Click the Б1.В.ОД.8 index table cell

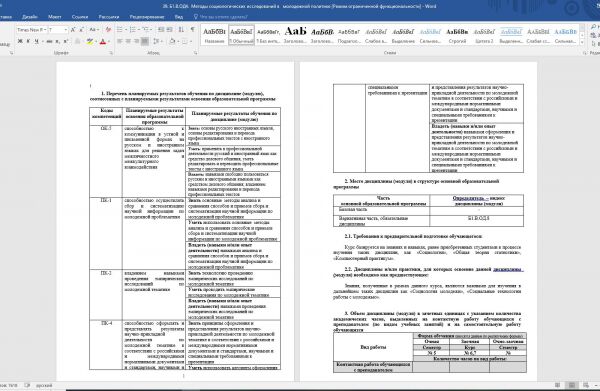[x=477, y=221]
